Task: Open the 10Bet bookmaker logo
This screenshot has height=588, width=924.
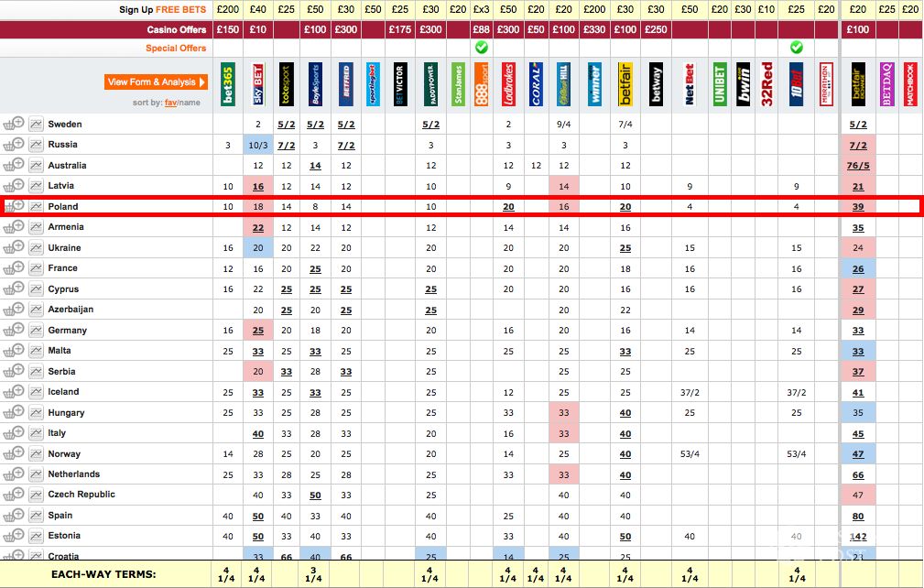Action: click(796, 84)
